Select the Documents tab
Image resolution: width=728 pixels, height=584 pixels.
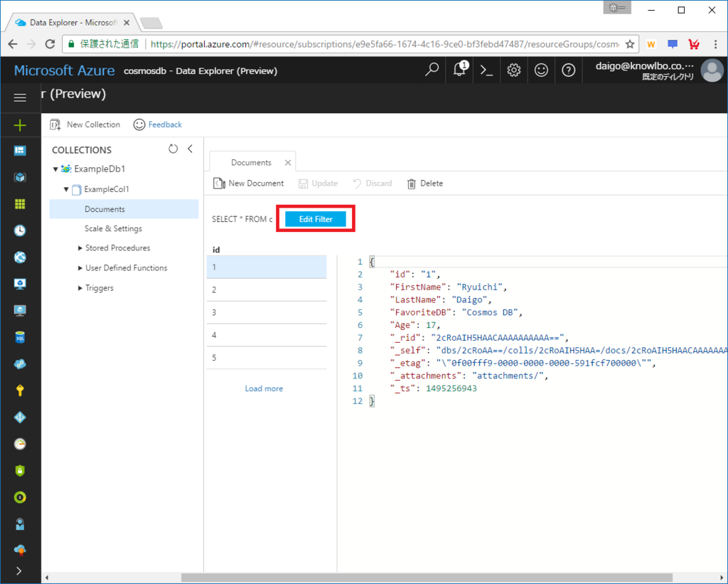tap(251, 163)
